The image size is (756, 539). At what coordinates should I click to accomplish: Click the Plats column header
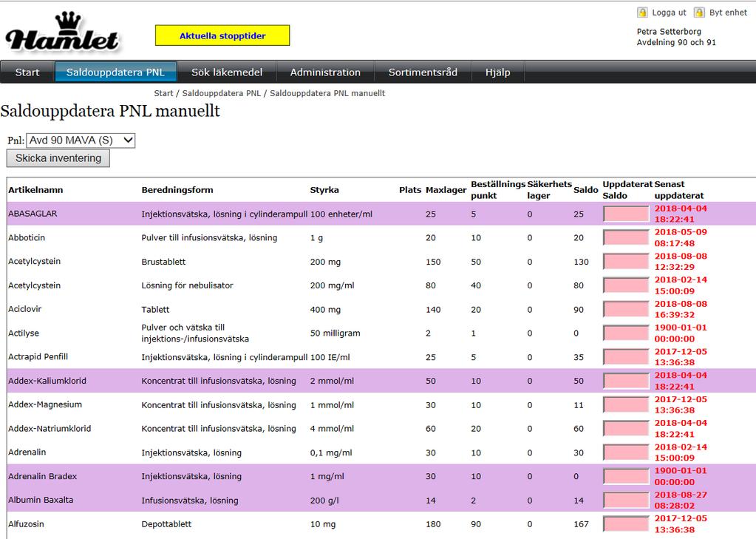point(410,190)
